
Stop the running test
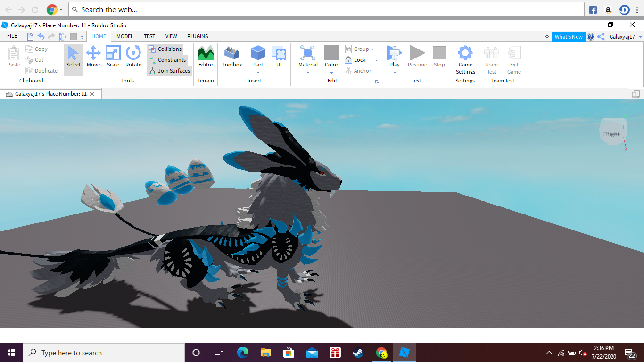[x=439, y=57]
